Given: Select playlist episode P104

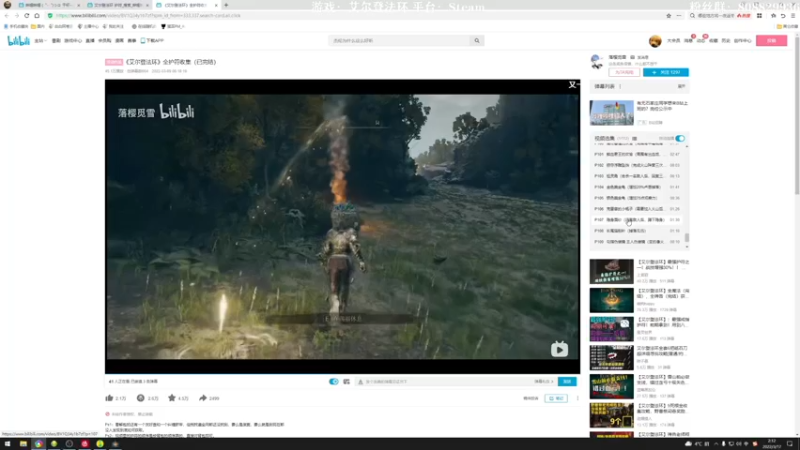Looking at the screenshot, I should (x=637, y=187).
